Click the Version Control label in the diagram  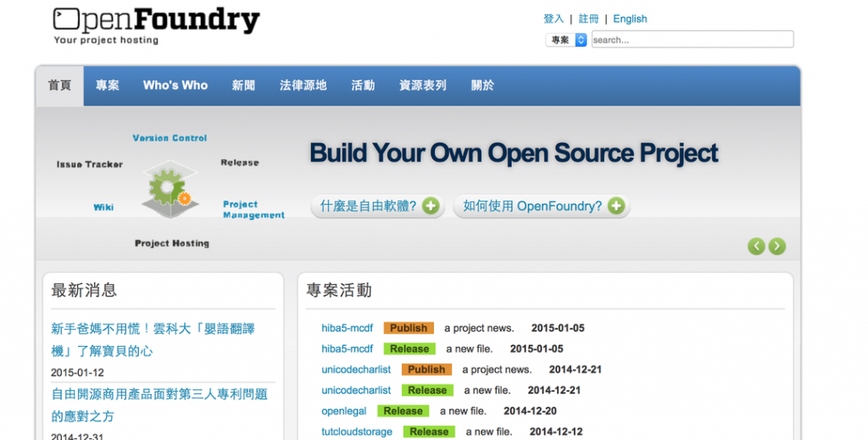[x=170, y=138]
